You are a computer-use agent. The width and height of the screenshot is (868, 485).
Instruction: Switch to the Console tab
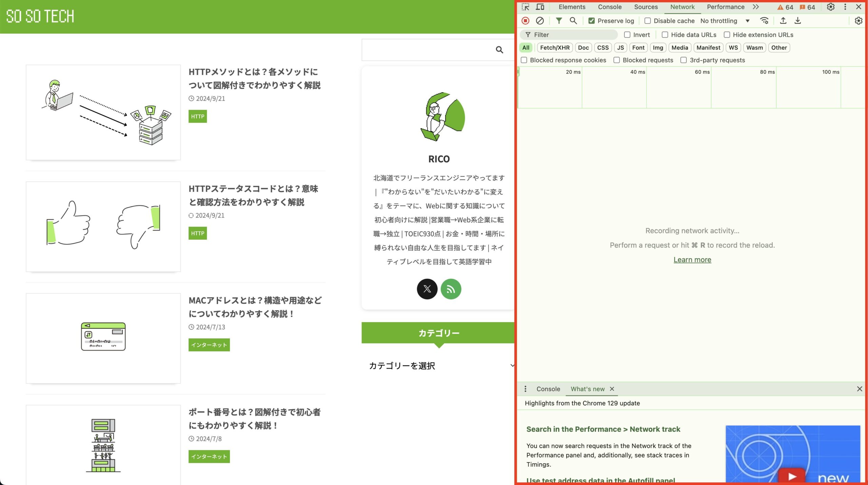(x=609, y=7)
